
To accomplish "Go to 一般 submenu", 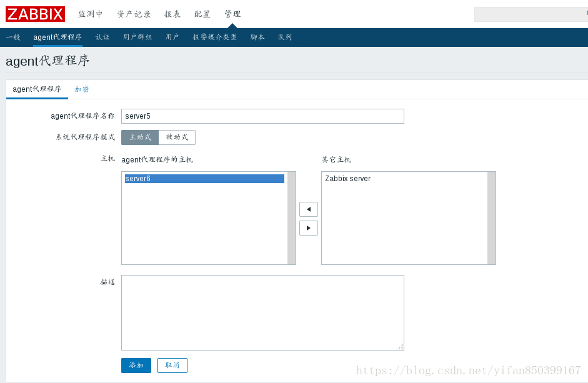I will click(13, 37).
